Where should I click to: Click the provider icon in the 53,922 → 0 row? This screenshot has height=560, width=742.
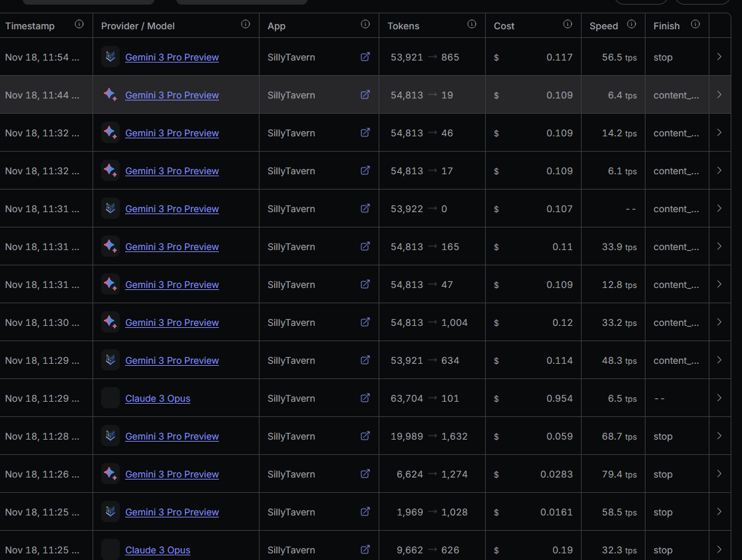(110, 208)
